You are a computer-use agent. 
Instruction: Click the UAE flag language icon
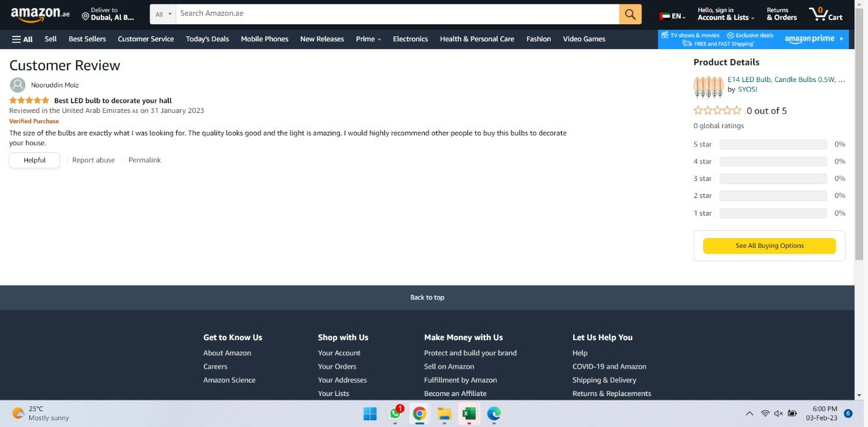coord(665,16)
